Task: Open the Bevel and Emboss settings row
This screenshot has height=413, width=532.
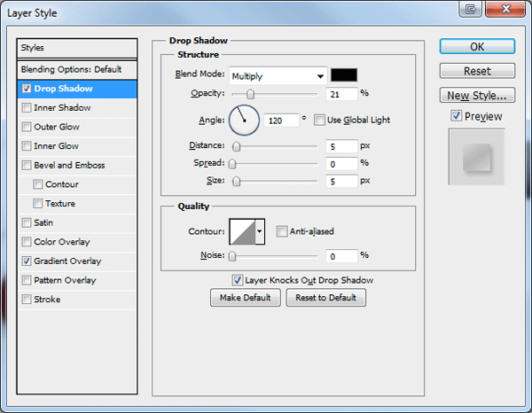Action: tap(77, 165)
